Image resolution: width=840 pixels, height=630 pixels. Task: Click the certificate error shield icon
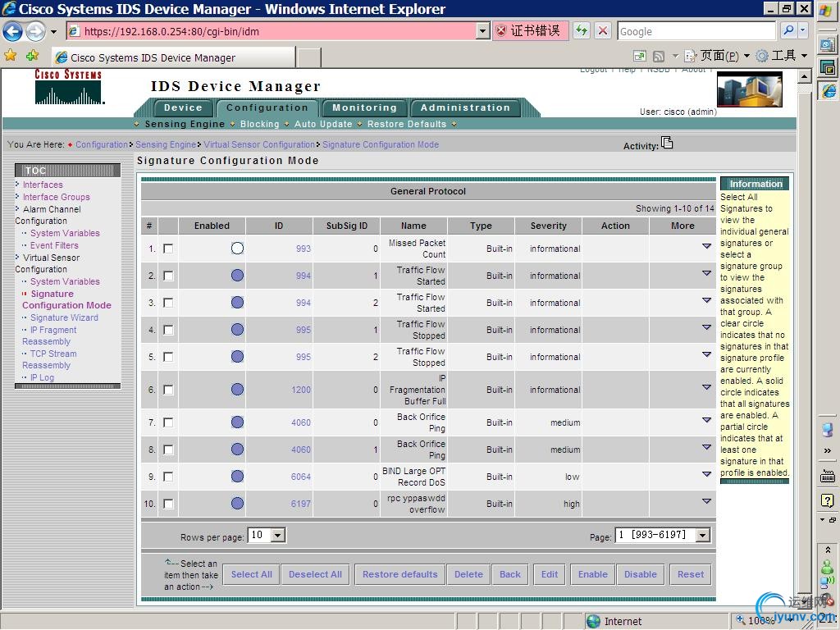tap(501, 30)
